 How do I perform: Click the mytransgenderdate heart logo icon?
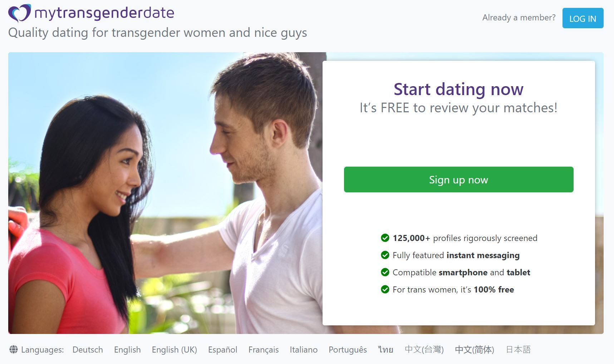coord(19,13)
